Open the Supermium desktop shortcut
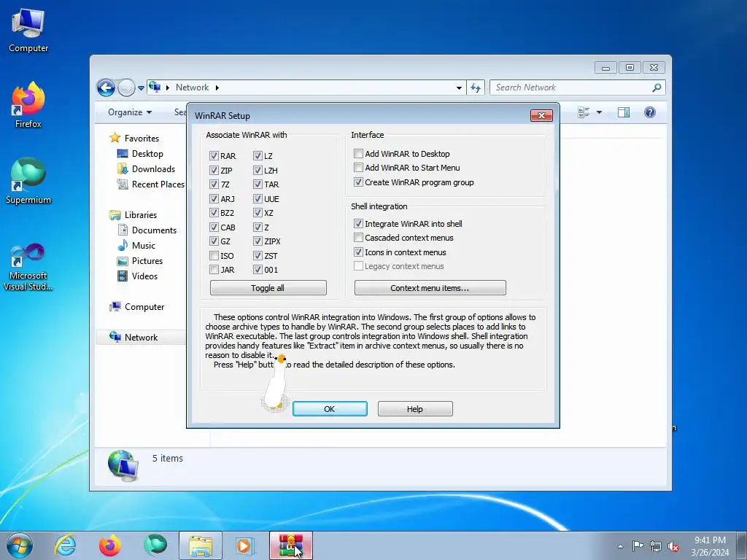The width and height of the screenshot is (747, 560). tap(28, 181)
